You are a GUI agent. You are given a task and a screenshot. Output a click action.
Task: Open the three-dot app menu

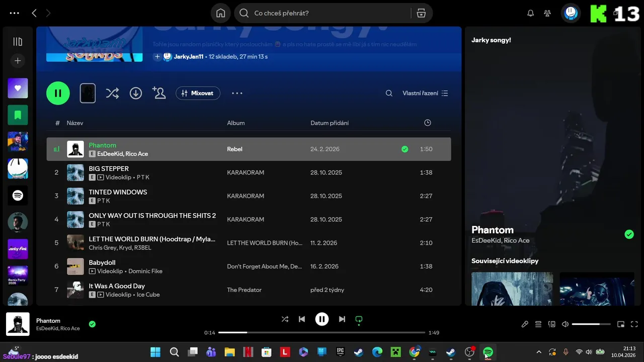[x=15, y=14]
